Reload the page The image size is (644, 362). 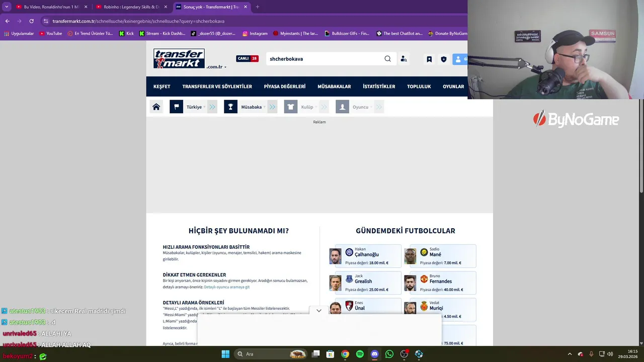click(31, 21)
